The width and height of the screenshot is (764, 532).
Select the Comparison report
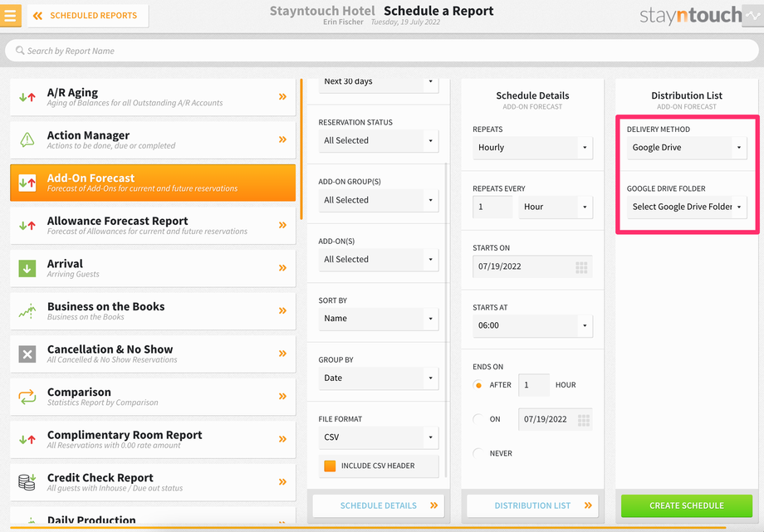tap(153, 397)
